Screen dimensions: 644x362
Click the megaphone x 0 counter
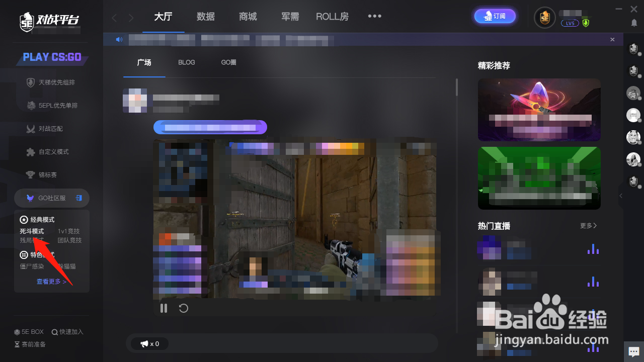[149, 344]
